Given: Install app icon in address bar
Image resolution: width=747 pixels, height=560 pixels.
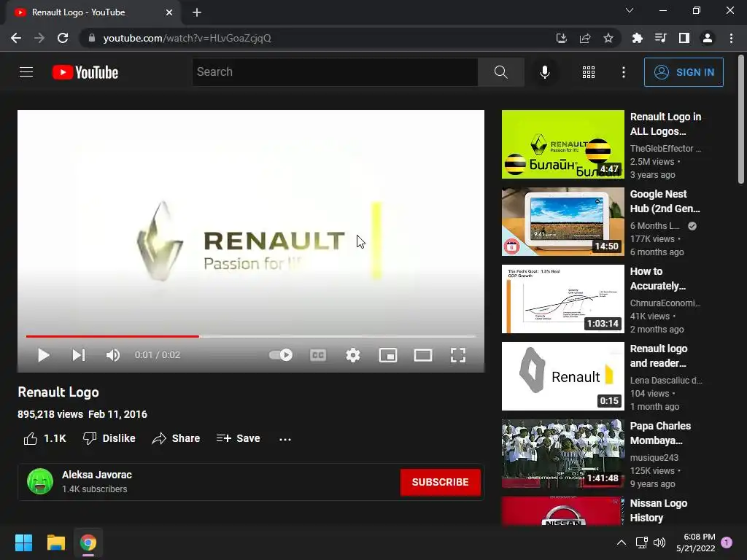Looking at the screenshot, I should point(561,38).
